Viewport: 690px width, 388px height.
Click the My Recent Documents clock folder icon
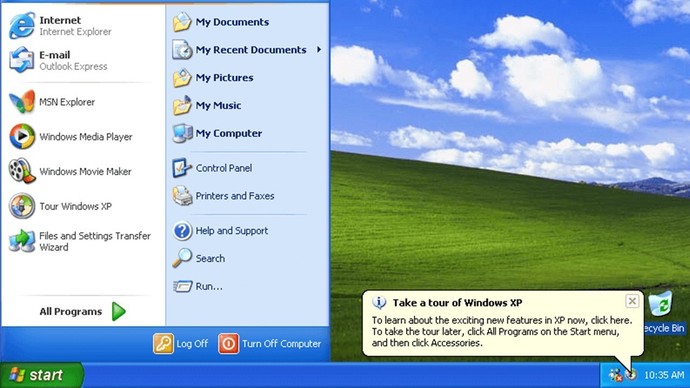pos(182,50)
